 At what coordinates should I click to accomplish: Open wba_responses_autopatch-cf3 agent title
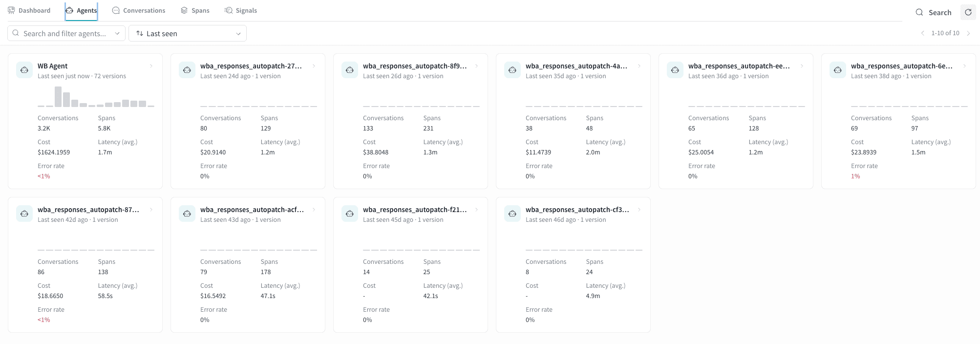coord(577,210)
